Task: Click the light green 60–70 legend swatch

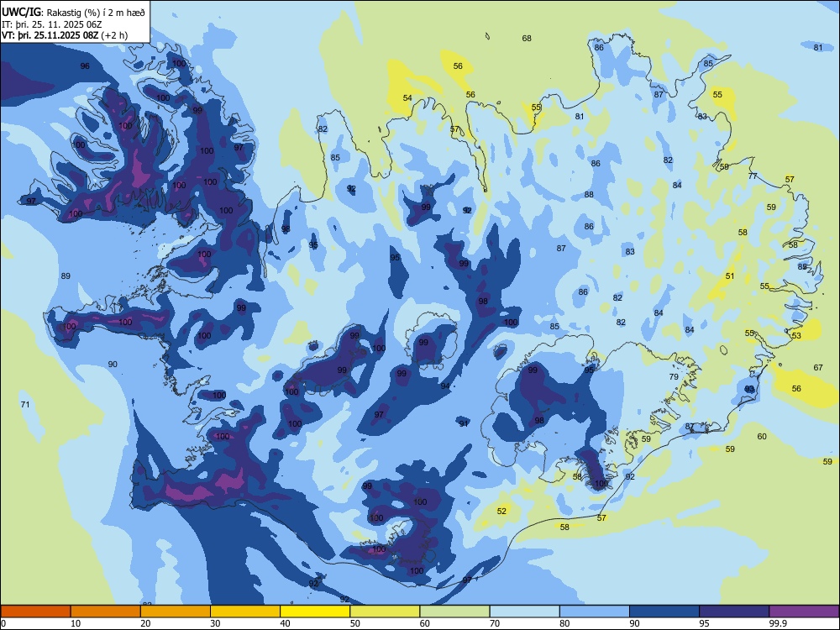Action: coord(454,612)
